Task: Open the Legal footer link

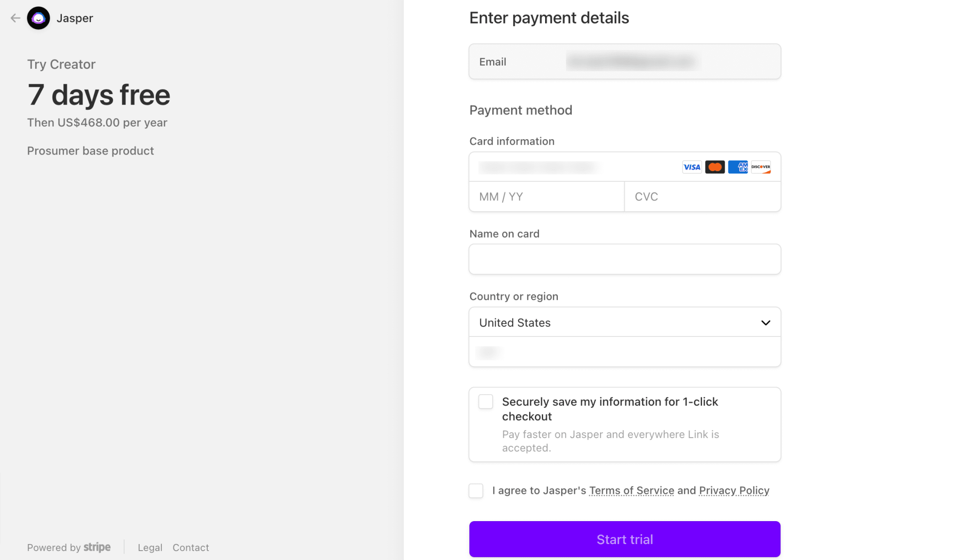Action: pos(150,547)
